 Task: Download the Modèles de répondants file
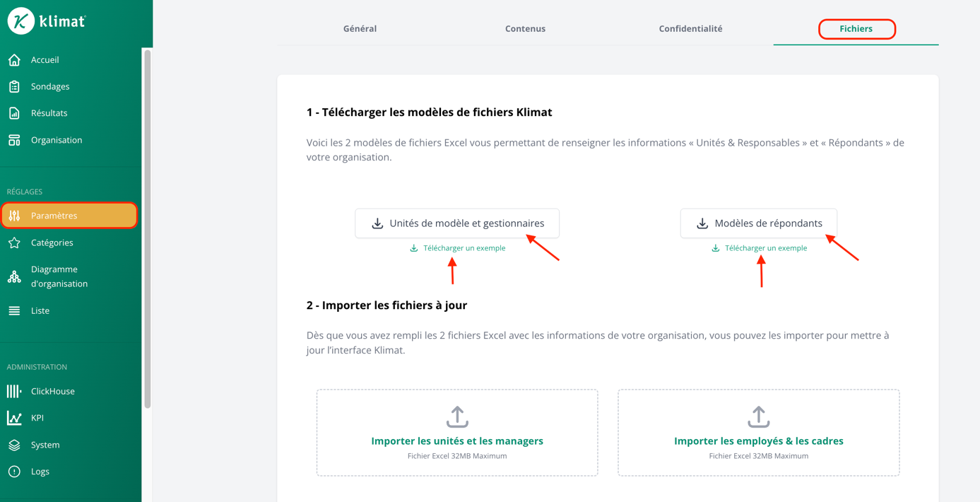coord(759,223)
